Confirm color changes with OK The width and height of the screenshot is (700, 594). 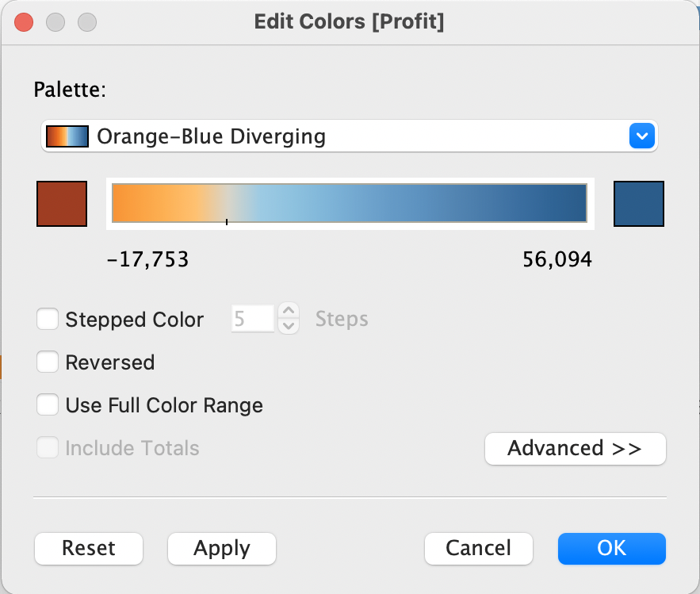pos(611,548)
